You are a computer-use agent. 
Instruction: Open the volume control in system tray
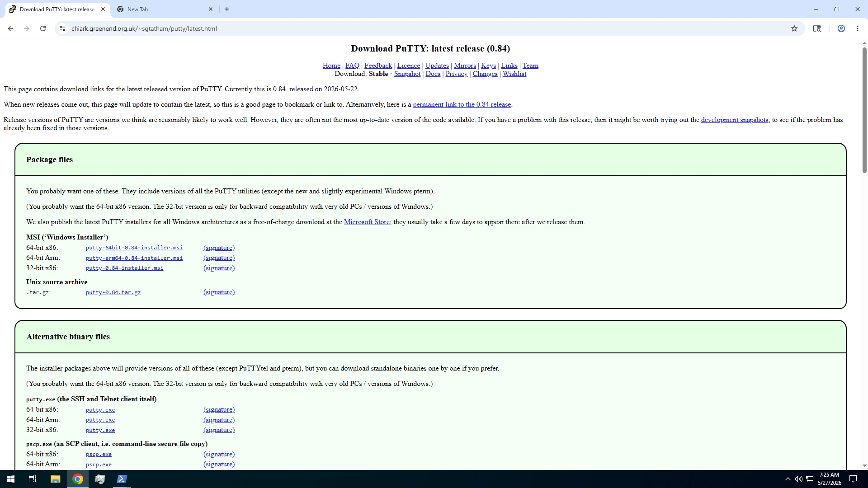799,479
